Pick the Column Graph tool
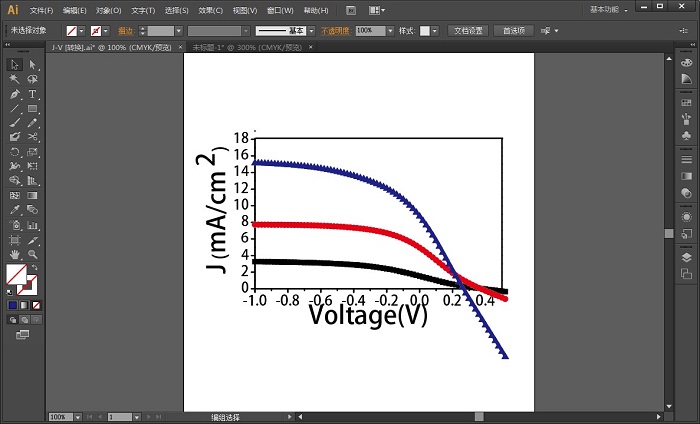This screenshot has width=700, height=424. 32,225
